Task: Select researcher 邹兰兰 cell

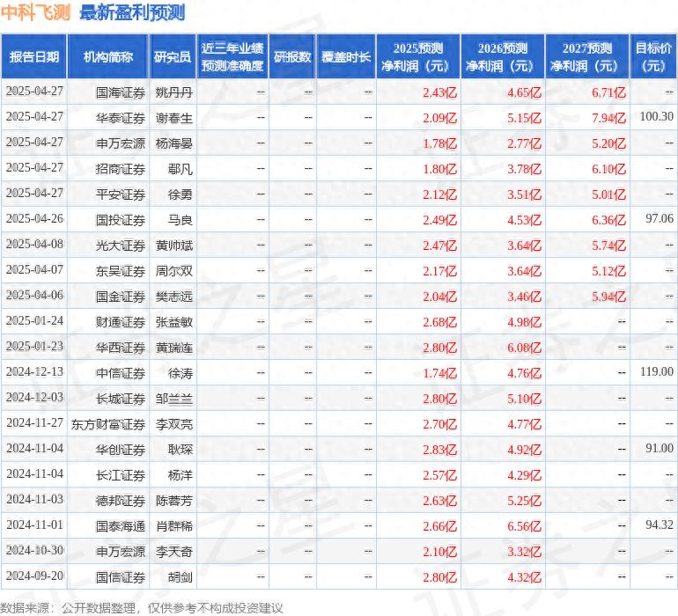Action: click(x=173, y=399)
